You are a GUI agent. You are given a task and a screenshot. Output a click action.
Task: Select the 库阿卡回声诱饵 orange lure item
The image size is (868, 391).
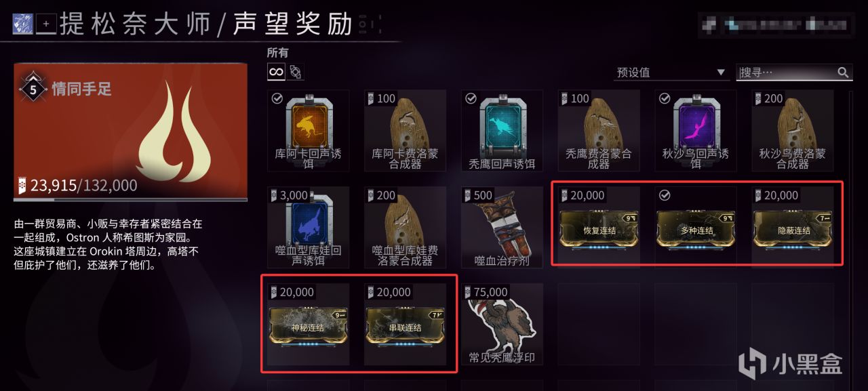tap(309, 131)
